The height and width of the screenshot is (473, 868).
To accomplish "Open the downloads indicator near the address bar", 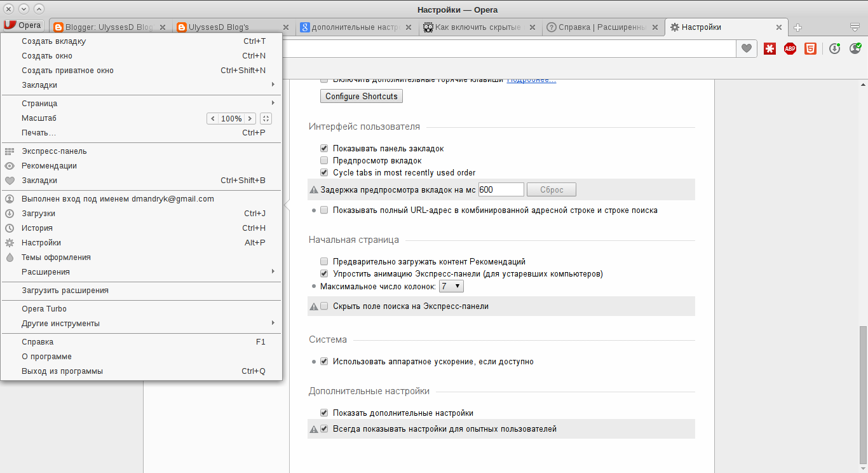I will [834, 48].
